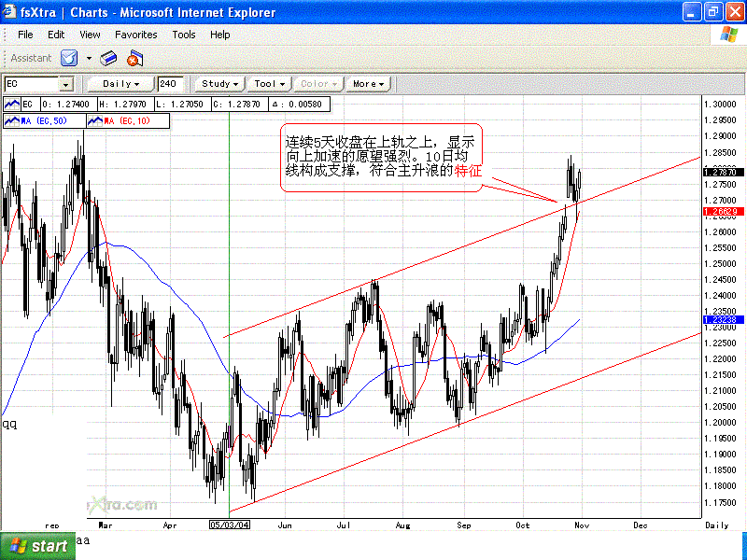747x560 pixels.
Task: Open the Tools menu in menu bar
Action: pyautogui.click(x=184, y=35)
